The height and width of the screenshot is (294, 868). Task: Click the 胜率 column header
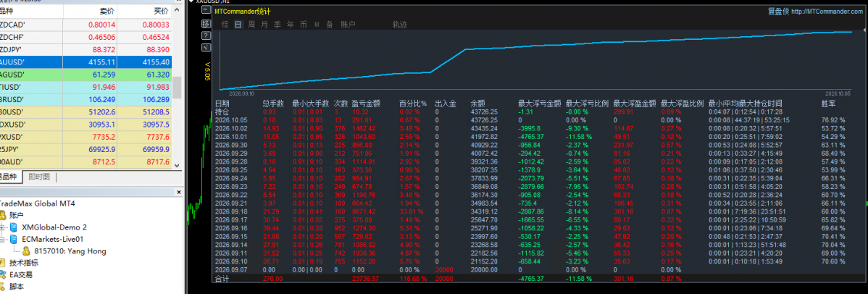click(829, 104)
